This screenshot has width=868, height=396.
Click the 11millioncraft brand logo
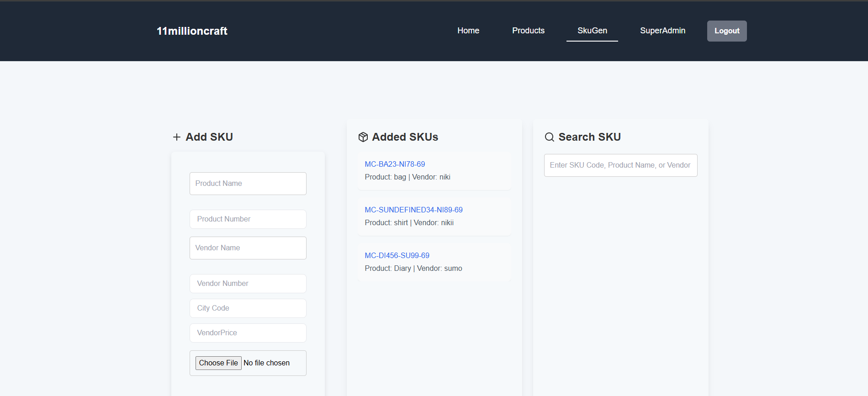point(192,31)
